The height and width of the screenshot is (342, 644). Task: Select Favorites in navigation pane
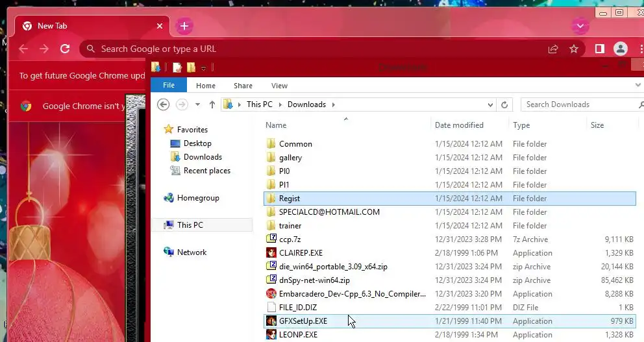pos(192,130)
